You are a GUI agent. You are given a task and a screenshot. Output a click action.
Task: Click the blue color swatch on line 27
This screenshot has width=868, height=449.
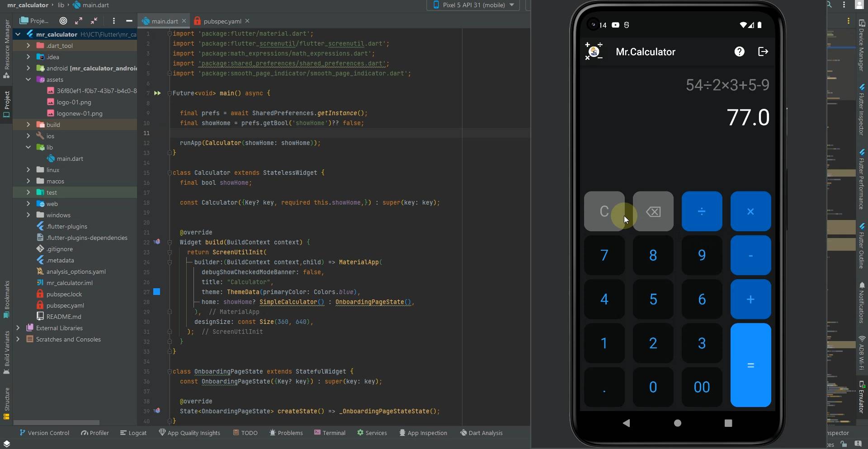coord(157,292)
